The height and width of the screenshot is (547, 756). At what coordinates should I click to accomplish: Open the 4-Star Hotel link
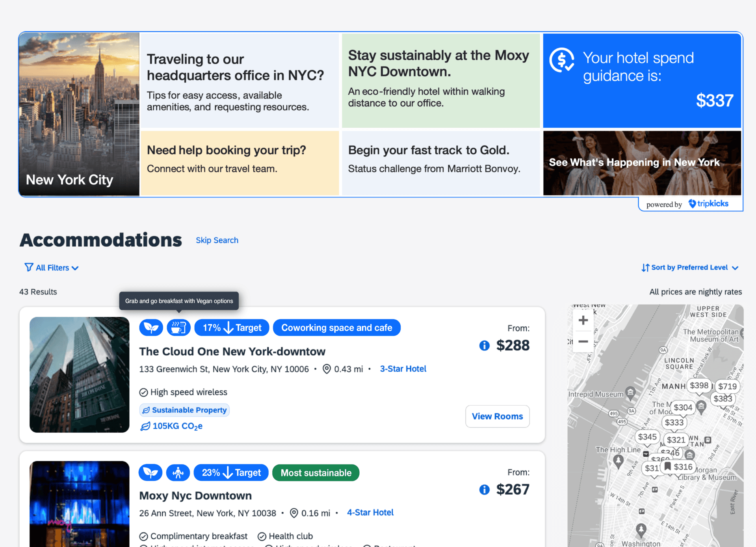coord(370,512)
